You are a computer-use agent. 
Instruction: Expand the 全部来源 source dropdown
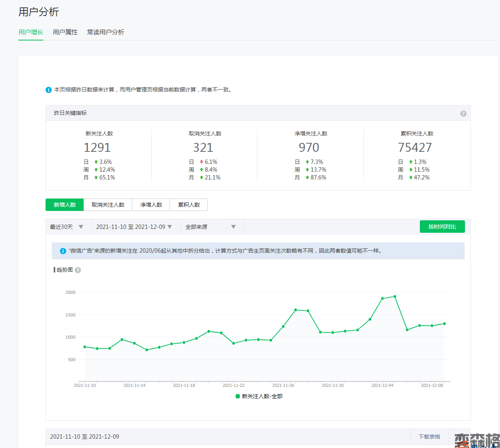(x=211, y=227)
